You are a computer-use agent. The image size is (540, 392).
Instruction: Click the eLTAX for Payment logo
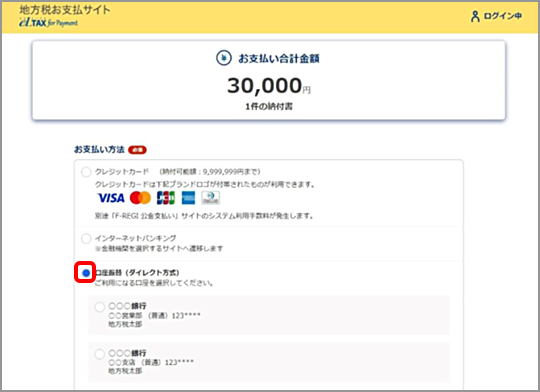click(48, 23)
